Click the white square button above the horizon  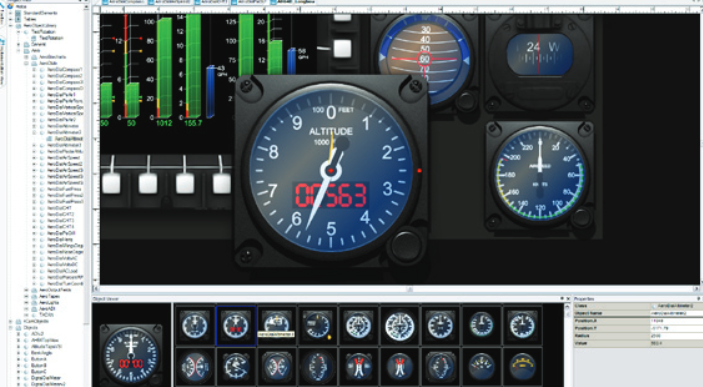coord(343,48)
